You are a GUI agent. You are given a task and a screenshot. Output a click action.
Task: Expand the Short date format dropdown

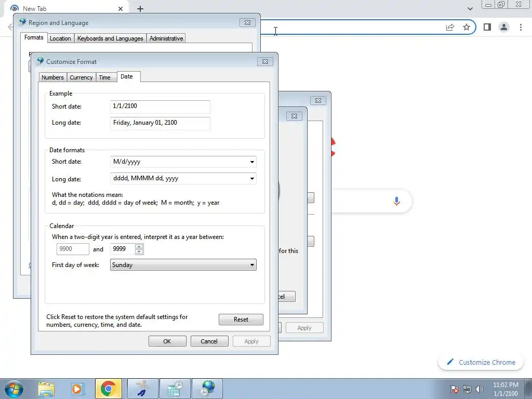pos(252,162)
